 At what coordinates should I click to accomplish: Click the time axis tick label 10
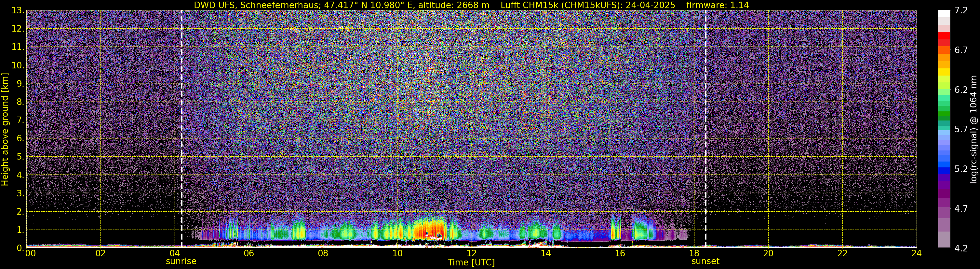[397, 253]
